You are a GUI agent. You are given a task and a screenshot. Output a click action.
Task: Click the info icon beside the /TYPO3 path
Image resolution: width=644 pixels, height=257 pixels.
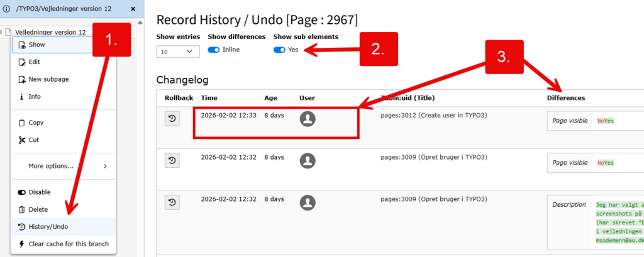(6, 9)
